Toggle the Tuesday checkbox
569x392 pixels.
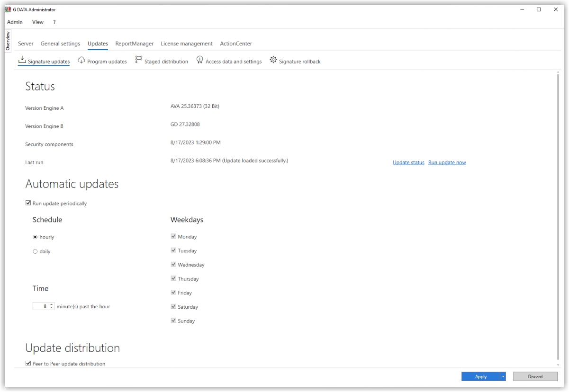coord(173,250)
